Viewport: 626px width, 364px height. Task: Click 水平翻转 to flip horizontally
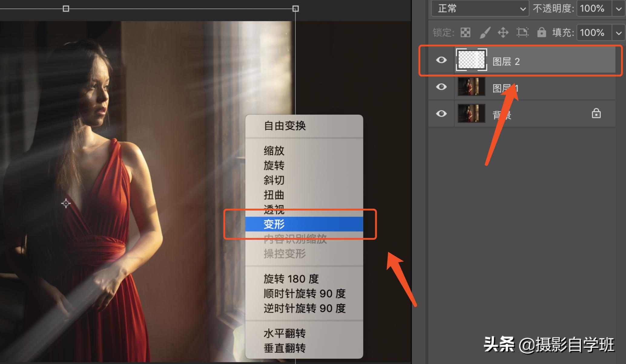coord(285,333)
